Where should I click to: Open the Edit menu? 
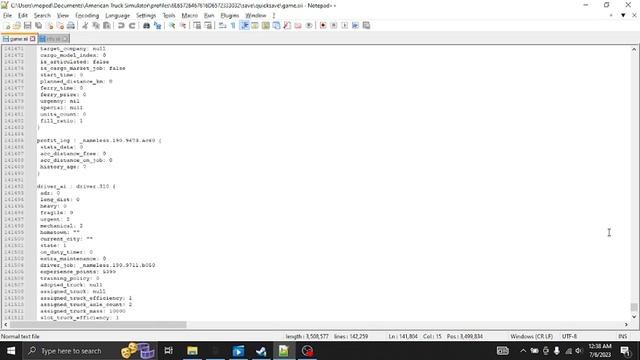click(x=23, y=16)
